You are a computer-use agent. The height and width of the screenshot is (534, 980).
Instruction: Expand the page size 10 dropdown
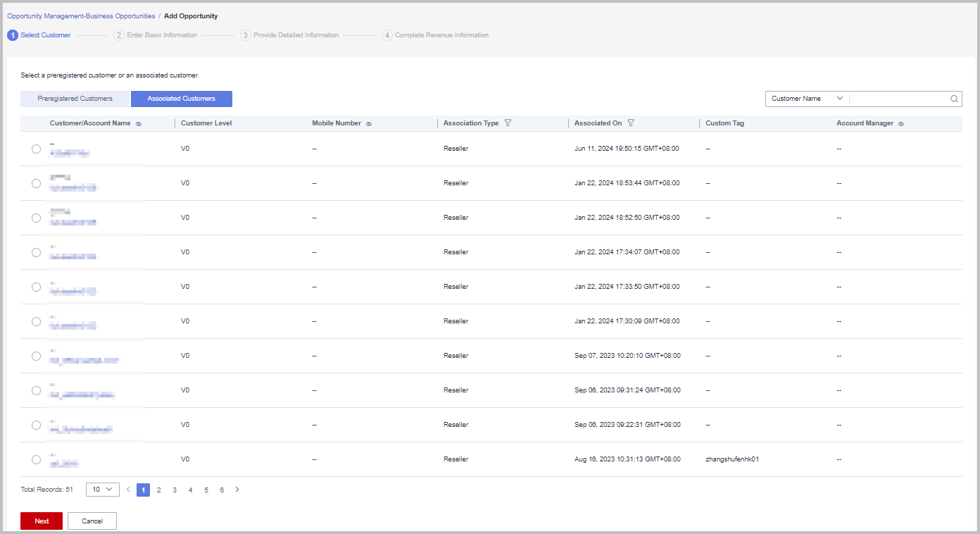102,490
